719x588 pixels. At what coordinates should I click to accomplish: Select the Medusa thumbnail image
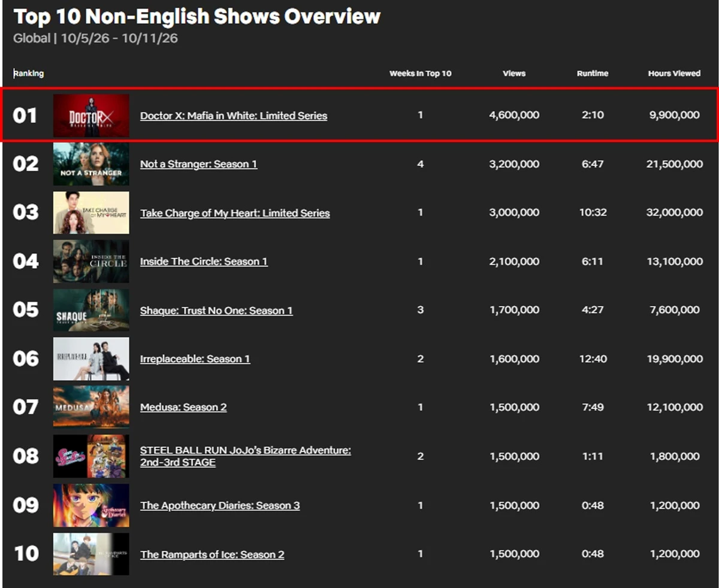91,407
